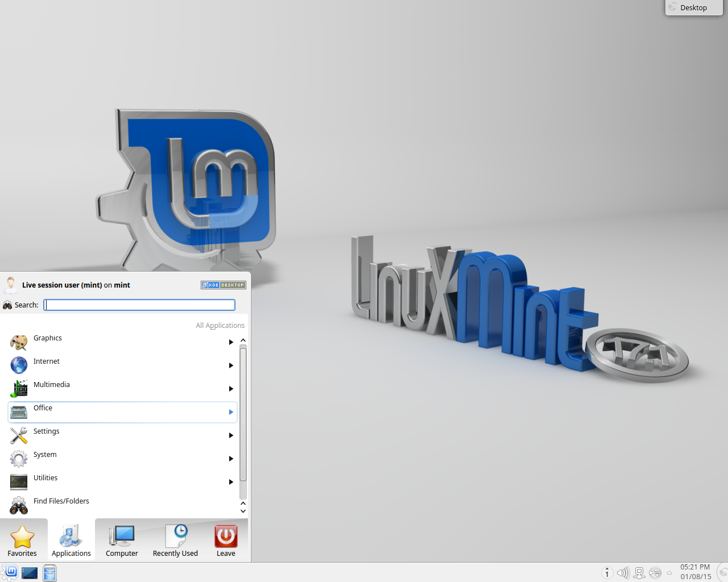Click the Multimedia clapperboard icon
This screenshot has height=582, width=728.
[x=19, y=389]
